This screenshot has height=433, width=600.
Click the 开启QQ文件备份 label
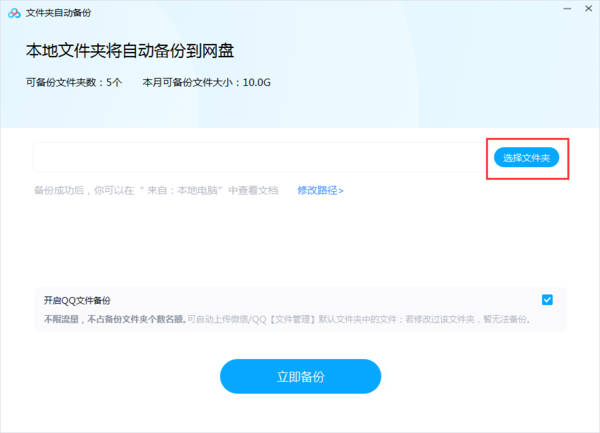pyautogui.click(x=77, y=300)
